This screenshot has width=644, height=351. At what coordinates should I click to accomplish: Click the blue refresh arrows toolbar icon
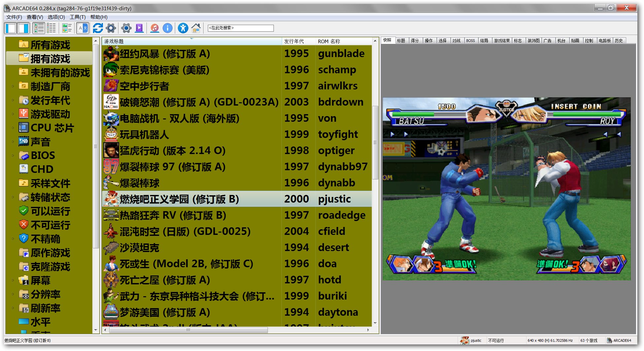coord(98,28)
